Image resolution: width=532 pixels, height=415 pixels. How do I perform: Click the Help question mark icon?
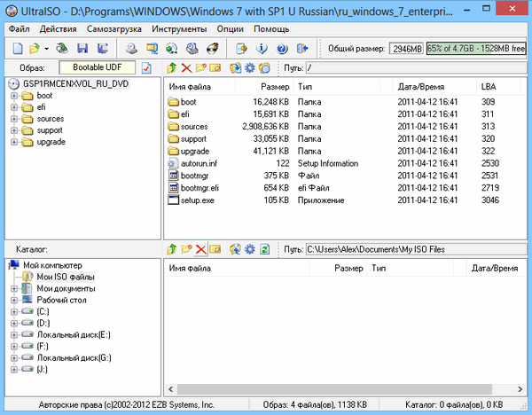283,48
